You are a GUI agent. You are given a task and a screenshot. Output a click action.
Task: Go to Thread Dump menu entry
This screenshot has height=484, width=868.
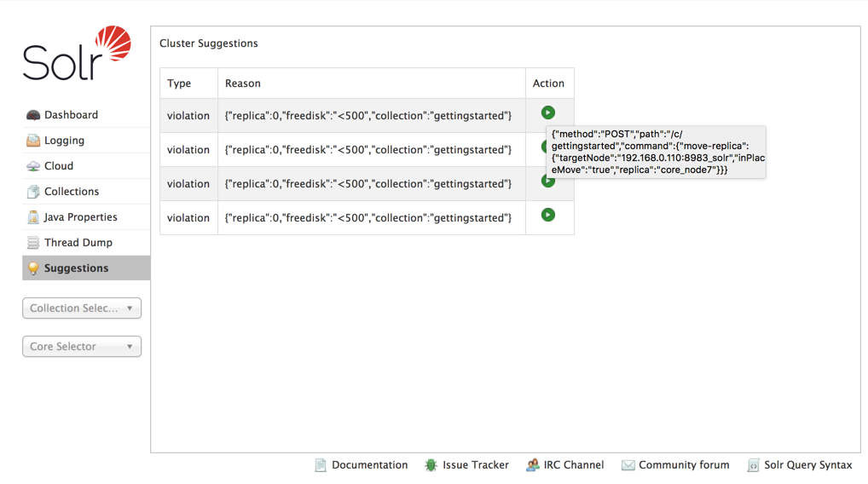pos(78,243)
